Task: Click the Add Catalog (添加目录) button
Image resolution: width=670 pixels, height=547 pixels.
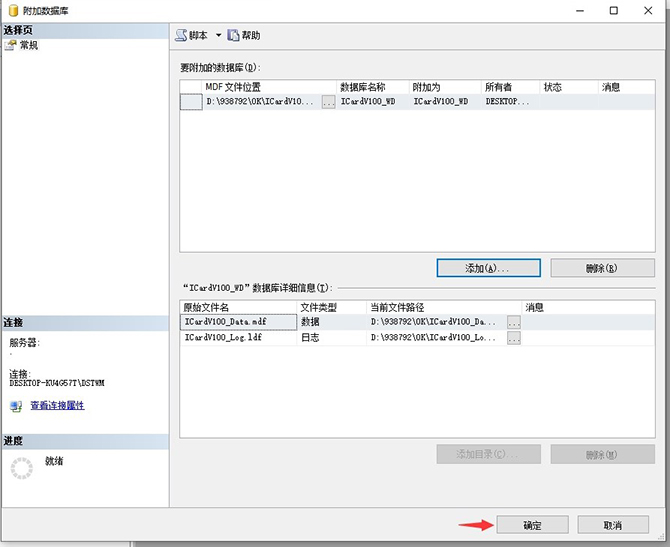Action: 488,454
